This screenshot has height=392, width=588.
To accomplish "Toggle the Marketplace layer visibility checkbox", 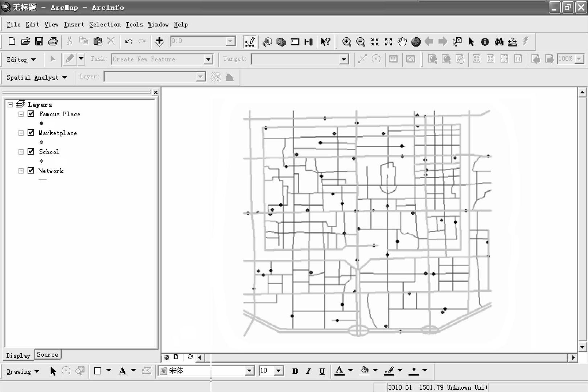I will [31, 133].
